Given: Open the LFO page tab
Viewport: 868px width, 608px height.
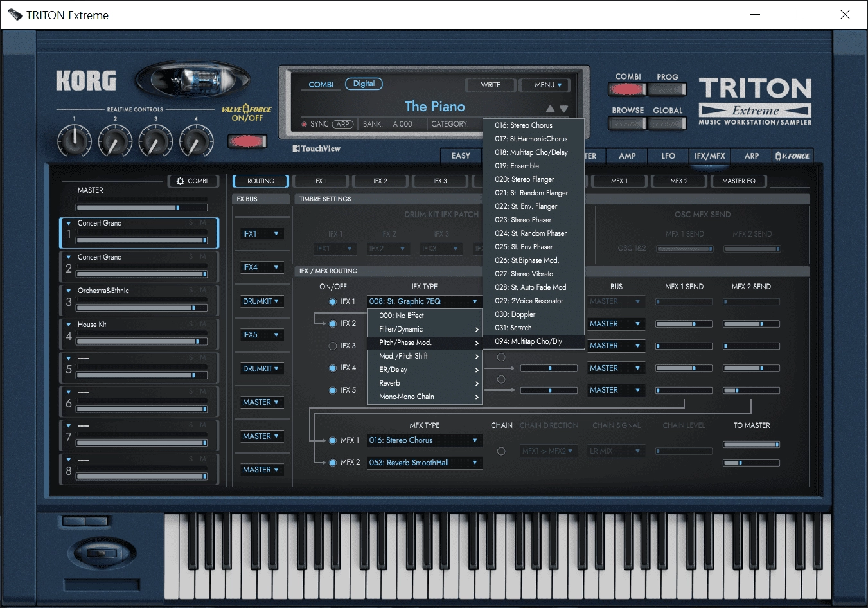Looking at the screenshot, I should pos(668,156).
